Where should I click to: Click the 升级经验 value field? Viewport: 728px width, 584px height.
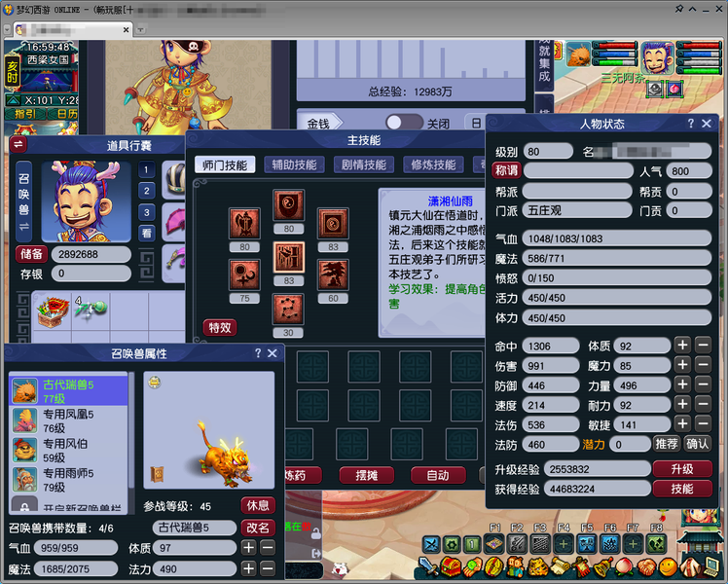597,469
